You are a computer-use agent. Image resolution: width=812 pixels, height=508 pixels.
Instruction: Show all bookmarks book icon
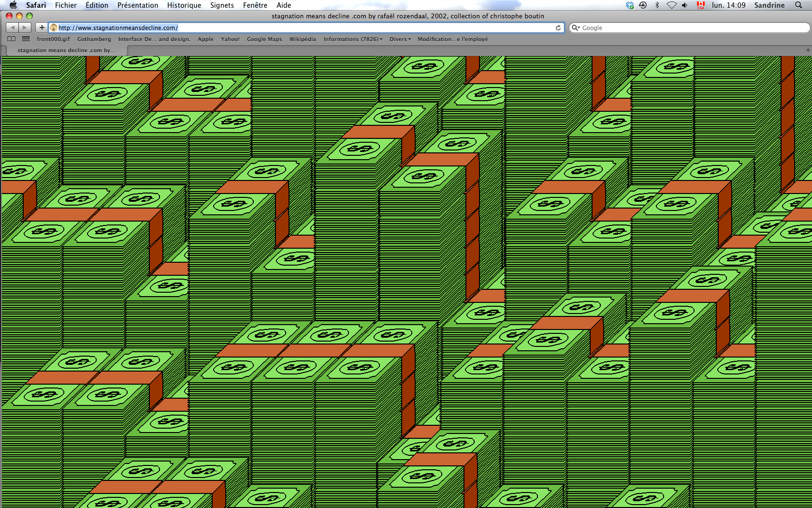(12, 39)
